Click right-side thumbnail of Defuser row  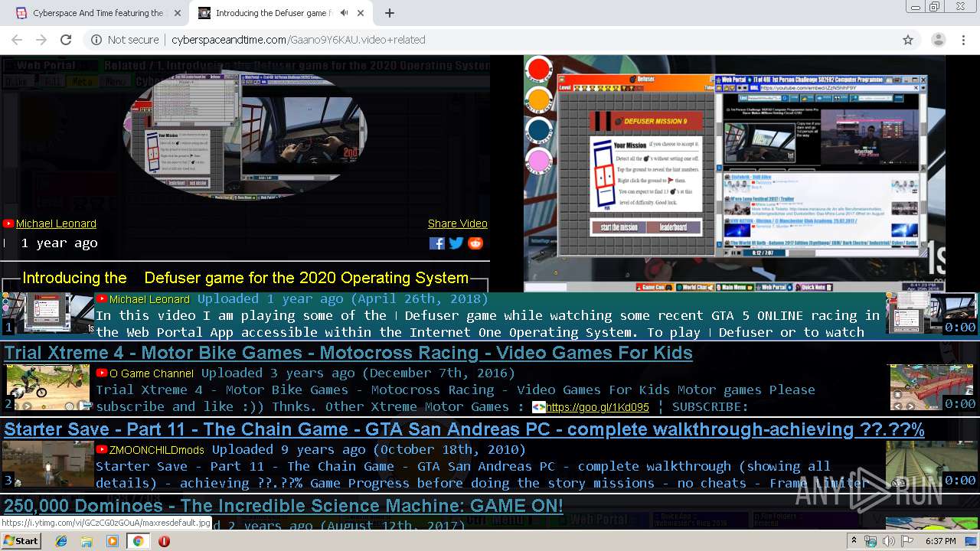(x=931, y=314)
